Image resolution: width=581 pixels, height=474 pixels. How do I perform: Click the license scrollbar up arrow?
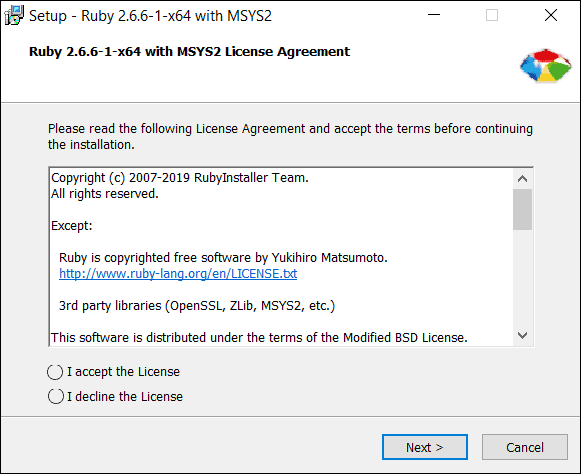(522, 179)
